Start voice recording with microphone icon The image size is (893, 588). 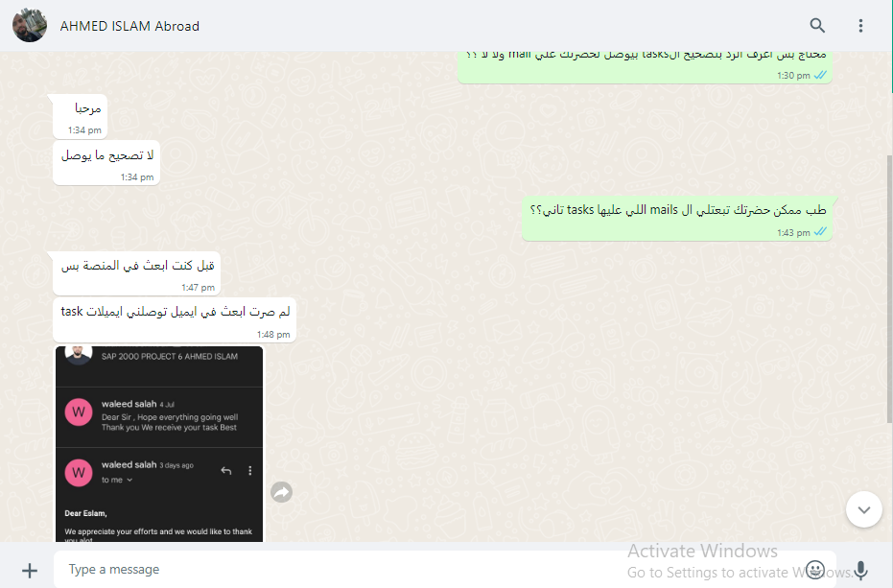point(861,570)
